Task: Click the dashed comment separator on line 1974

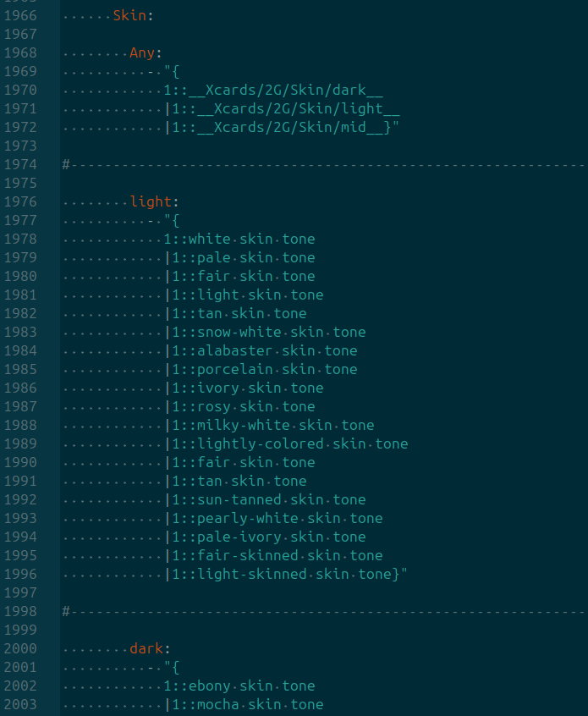Action: click(325, 165)
